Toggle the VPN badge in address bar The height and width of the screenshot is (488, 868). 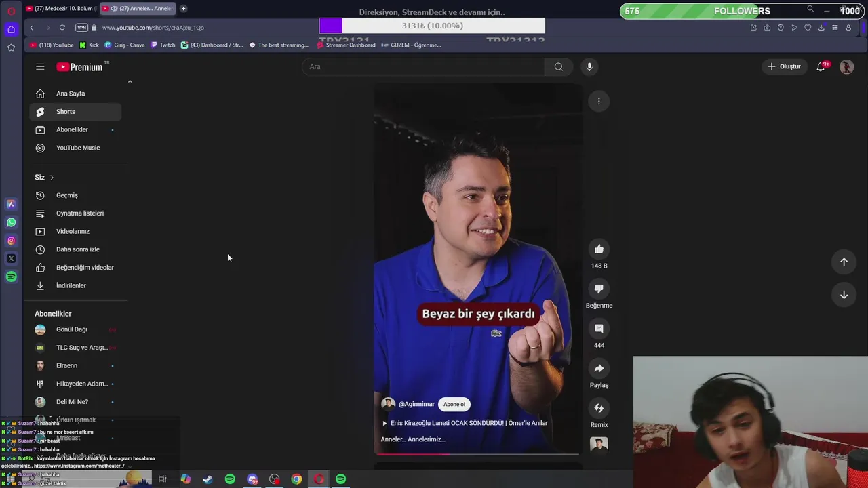(x=82, y=28)
